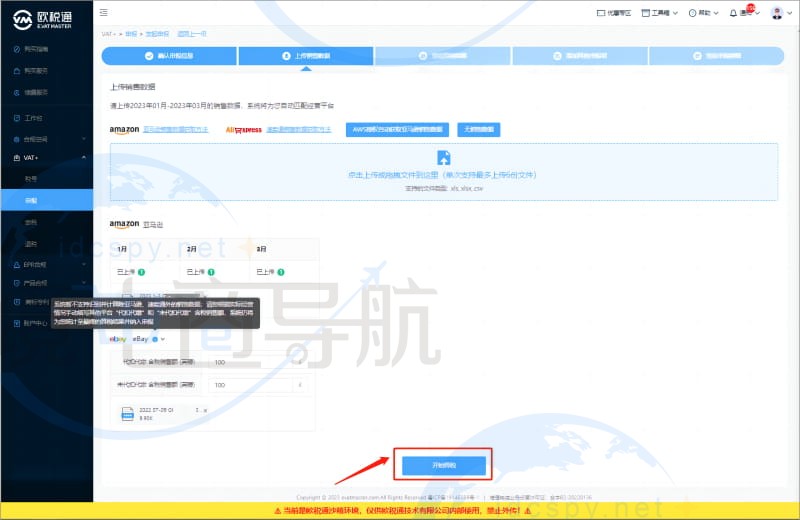Open notifications via the bell icon
The image size is (800, 520).
tap(733, 13)
